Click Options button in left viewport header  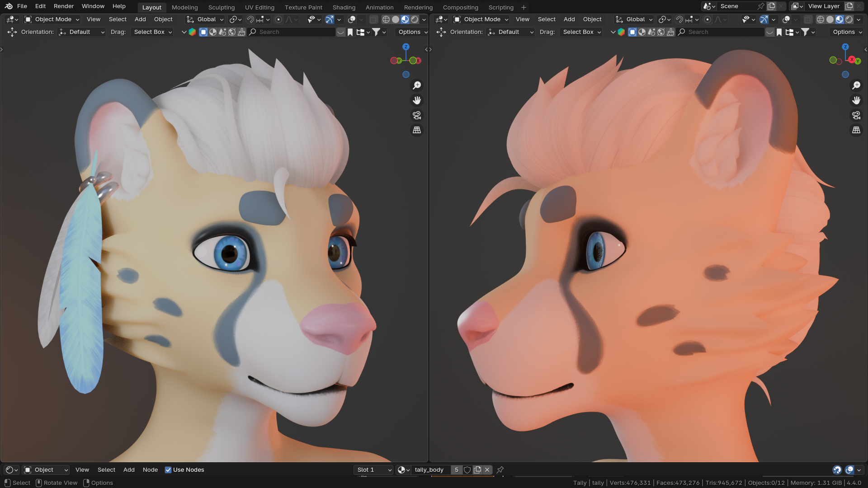411,32
